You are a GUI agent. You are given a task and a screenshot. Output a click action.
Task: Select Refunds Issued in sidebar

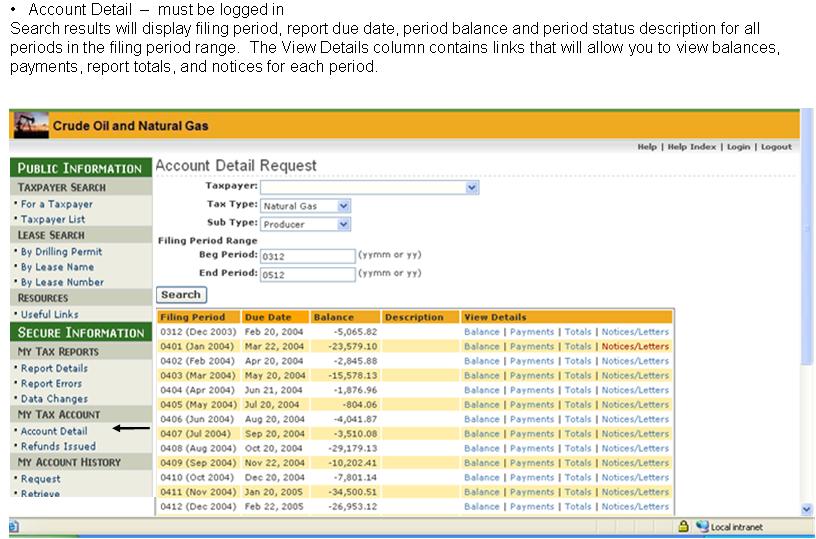pos(58,446)
